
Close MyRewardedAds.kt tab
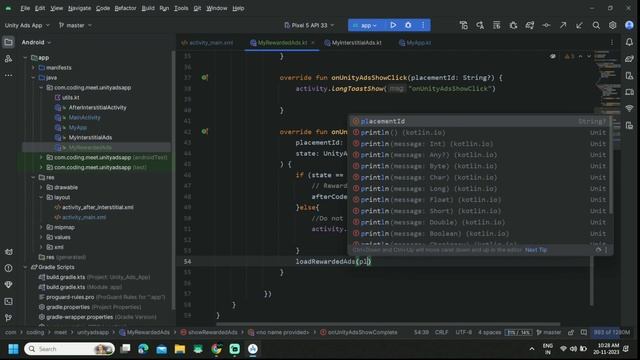pos(313,42)
